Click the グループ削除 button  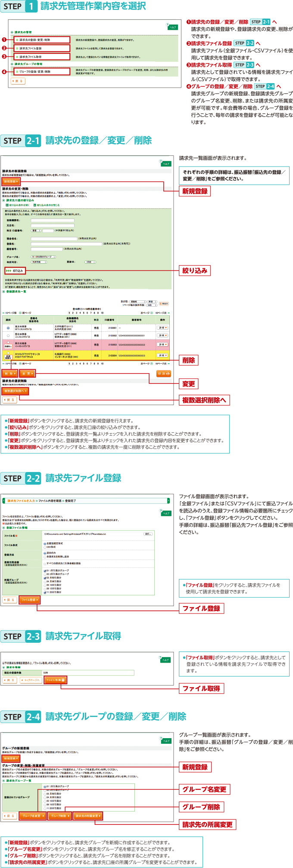pyautogui.click(x=59, y=816)
